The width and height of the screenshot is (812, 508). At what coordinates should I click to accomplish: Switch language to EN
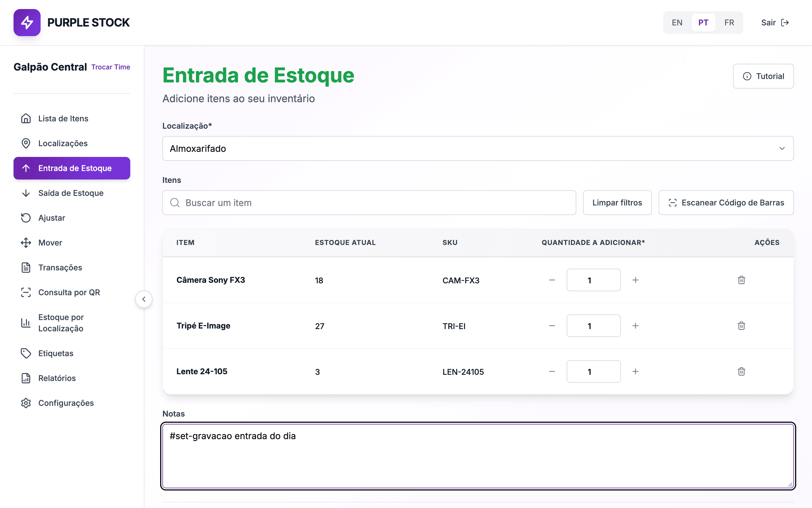pos(677,23)
